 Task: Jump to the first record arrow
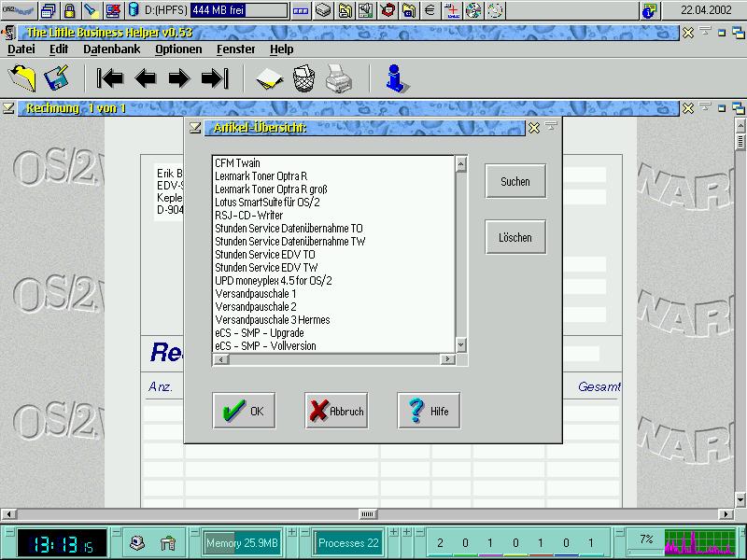pos(110,78)
